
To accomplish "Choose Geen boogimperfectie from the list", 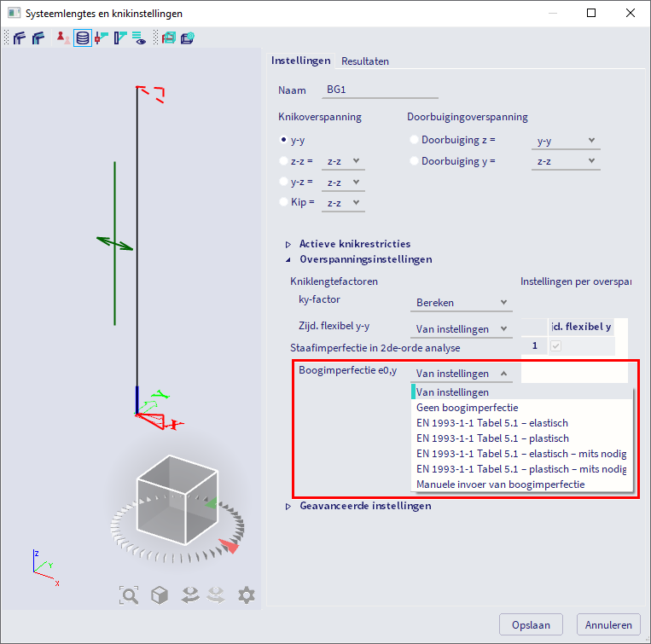I will (x=467, y=408).
